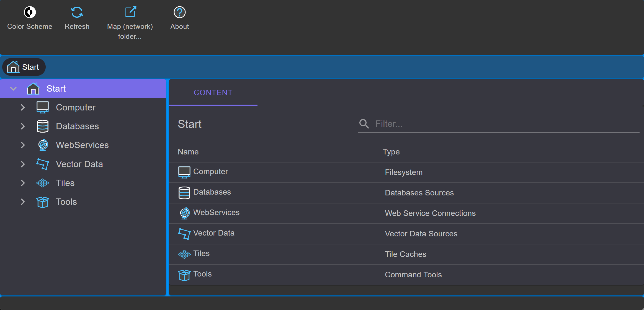The image size is (644, 310).
Task: Click the house icon in Start breadcrumb
Action: pos(13,67)
